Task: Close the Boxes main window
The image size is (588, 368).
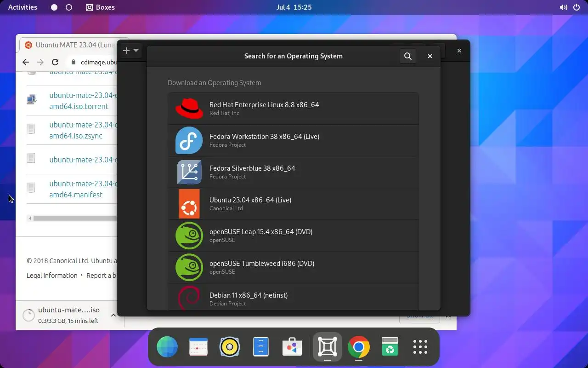Action: pos(459,51)
